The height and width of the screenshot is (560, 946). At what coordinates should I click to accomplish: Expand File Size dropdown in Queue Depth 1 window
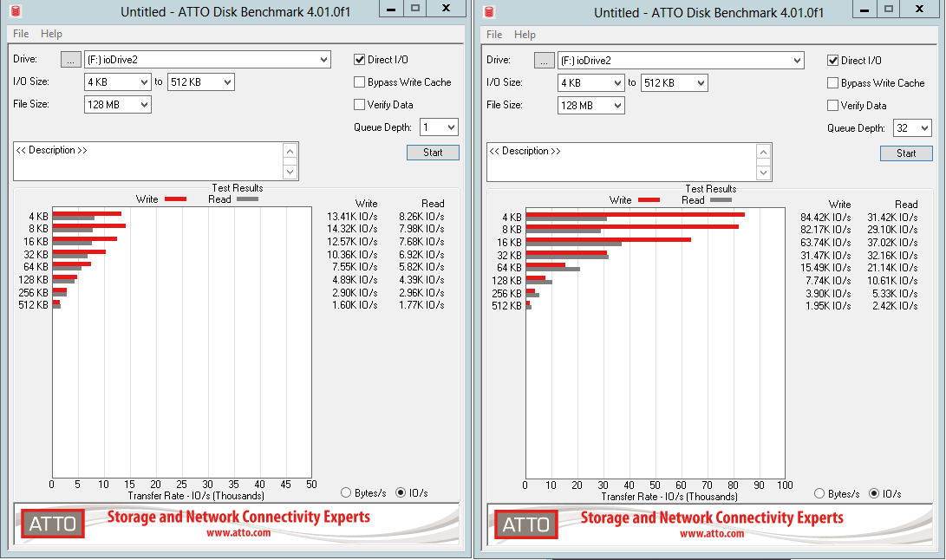[x=144, y=104]
